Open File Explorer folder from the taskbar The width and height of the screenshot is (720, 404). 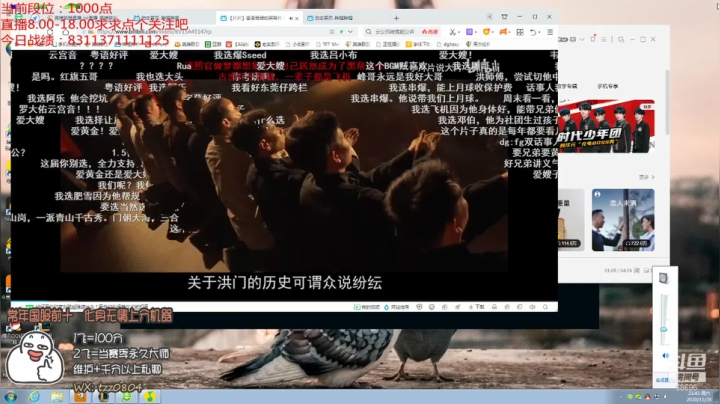click(x=57, y=397)
